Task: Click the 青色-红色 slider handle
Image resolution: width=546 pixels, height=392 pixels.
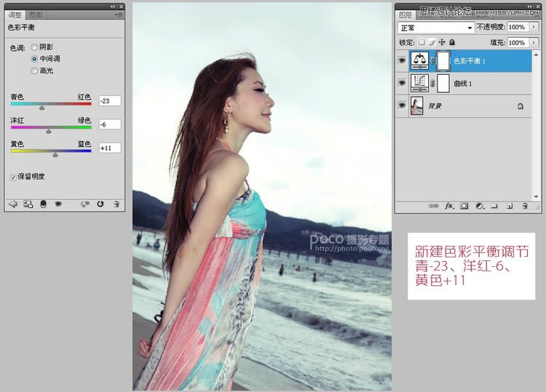Action: [x=41, y=108]
